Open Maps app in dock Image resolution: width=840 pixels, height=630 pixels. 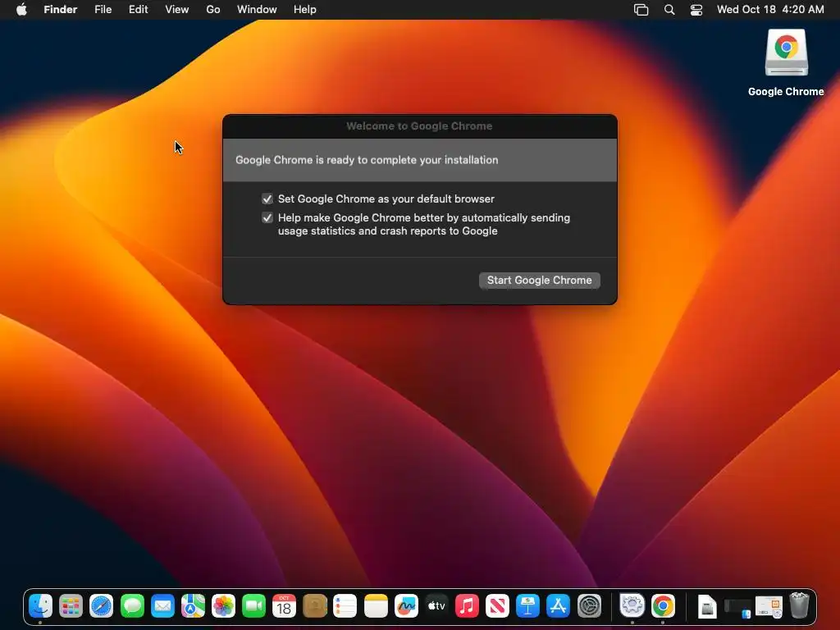(x=193, y=606)
